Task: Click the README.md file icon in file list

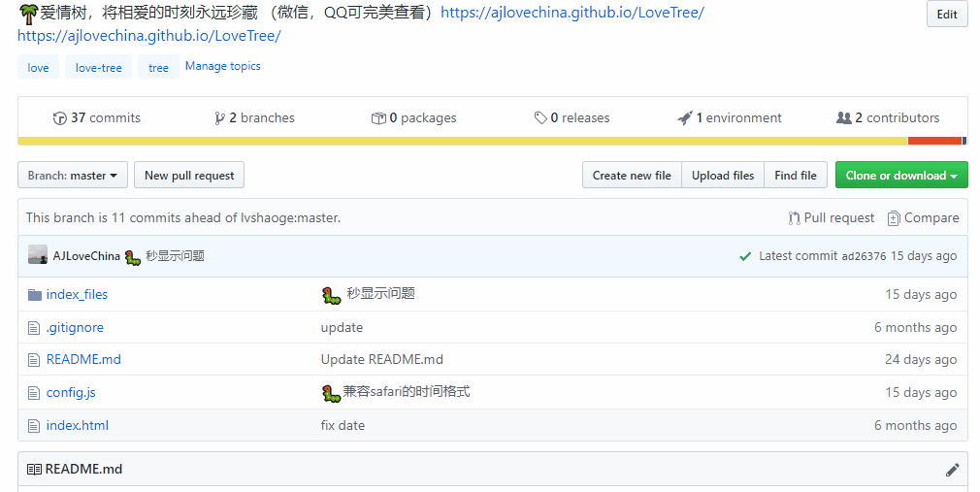Action: pyautogui.click(x=34, y=360)
